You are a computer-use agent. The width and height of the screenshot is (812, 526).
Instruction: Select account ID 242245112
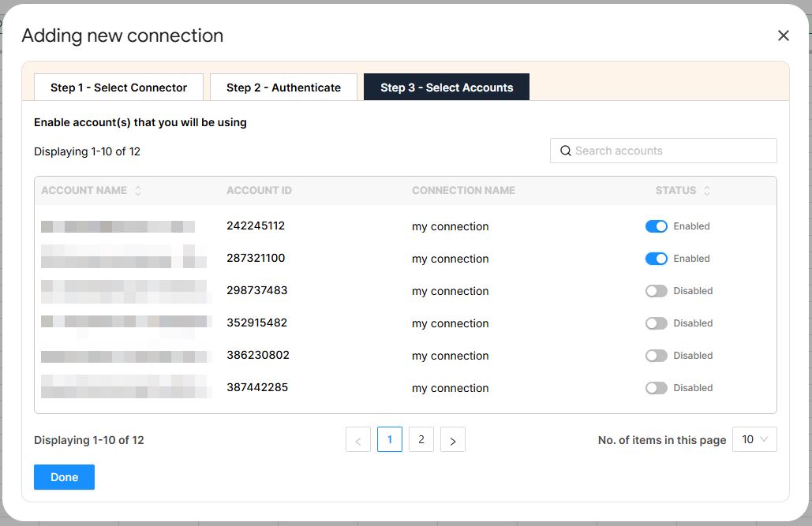click(x=256, y=226)
